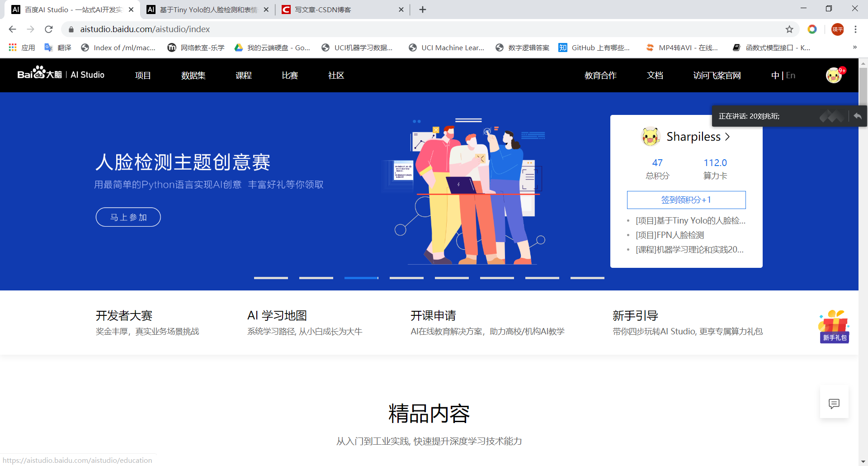Open the 新手引导 section
868x466 pixels.
pyautogui.click(x=688, y=323)
